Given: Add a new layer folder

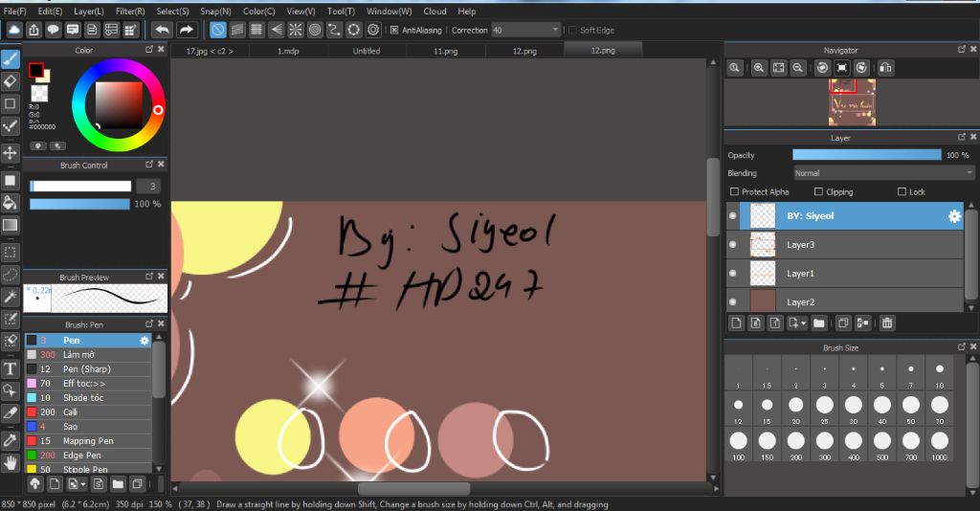Looking at the screenshot, I should (x=819, y=322).
